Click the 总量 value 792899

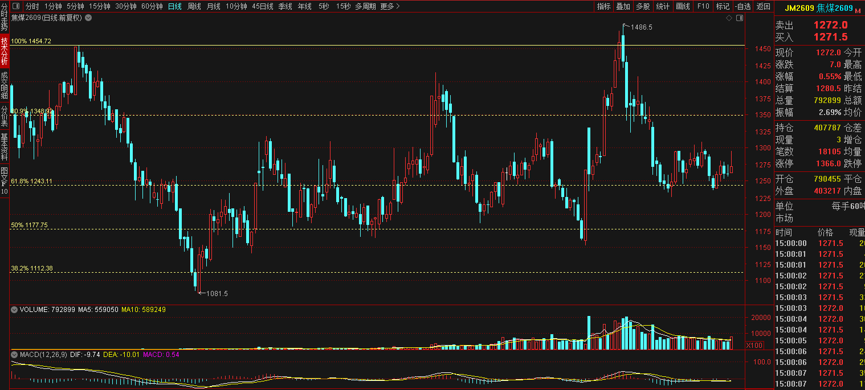(826, 100)
